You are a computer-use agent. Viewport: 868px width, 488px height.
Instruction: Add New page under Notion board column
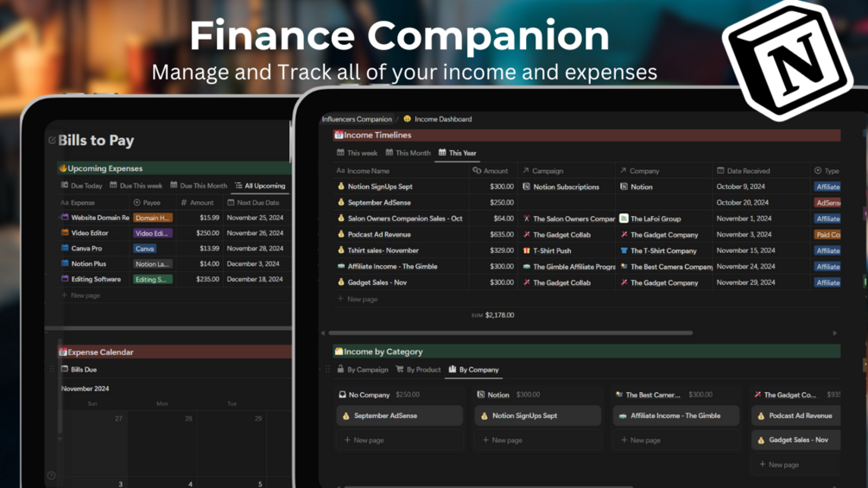(537, 440)
